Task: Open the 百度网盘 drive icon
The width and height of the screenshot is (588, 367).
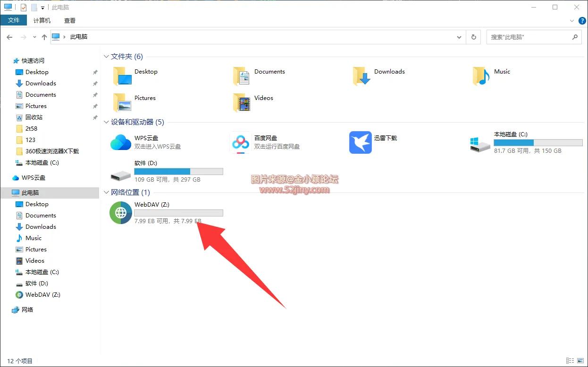Action: pos(241,142)
